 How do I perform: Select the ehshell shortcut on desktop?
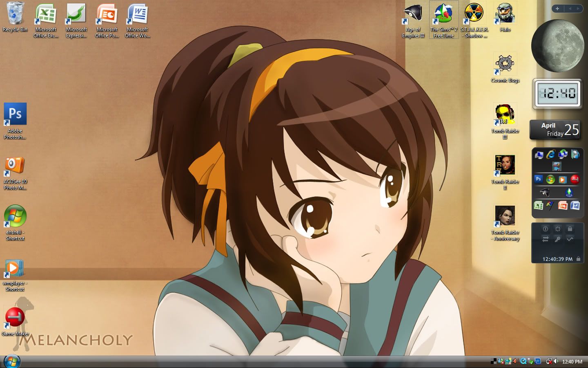click(x=15, y=223)
